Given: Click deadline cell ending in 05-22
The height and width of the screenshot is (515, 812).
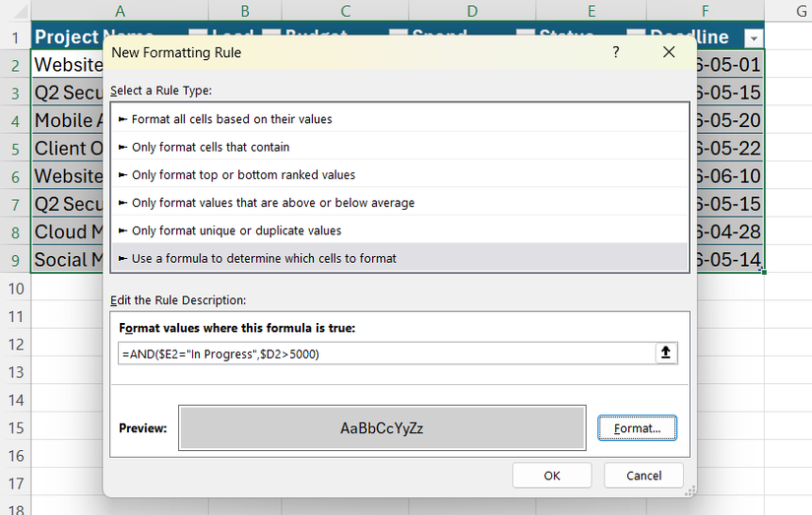Looking at the screenshot, I should tap(729, 148).
